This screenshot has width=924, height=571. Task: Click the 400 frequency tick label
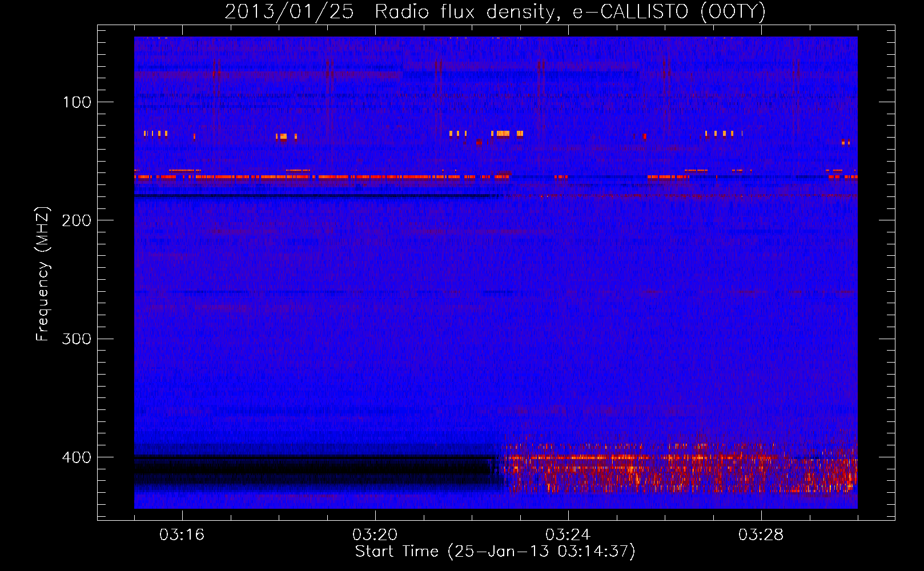(x=77, y=457)
